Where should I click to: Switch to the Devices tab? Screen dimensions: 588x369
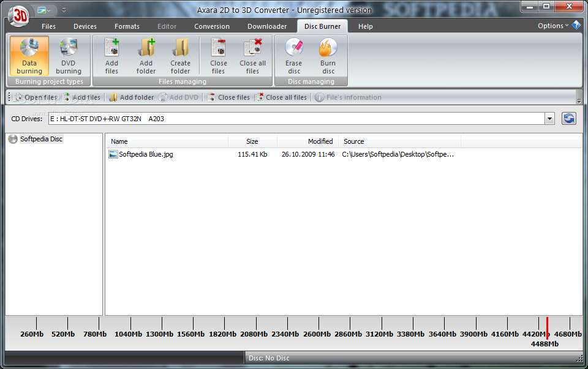[x=85, y=26]
